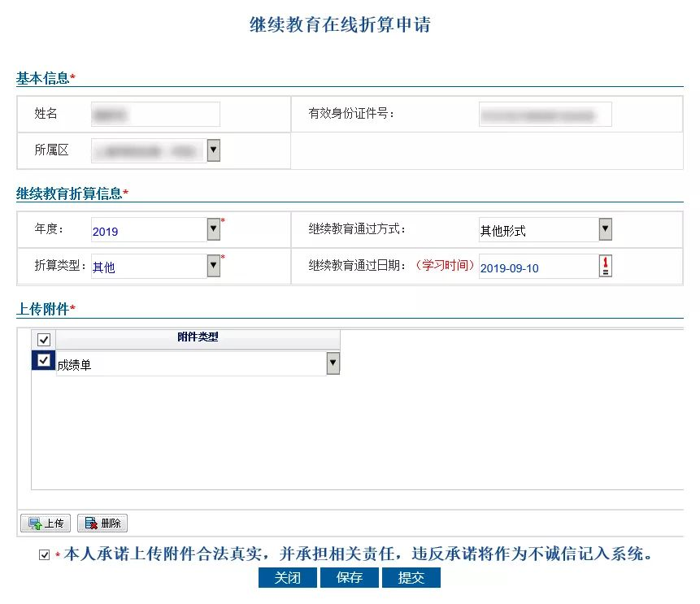Click the 关闭 close button

coord(287,578)
